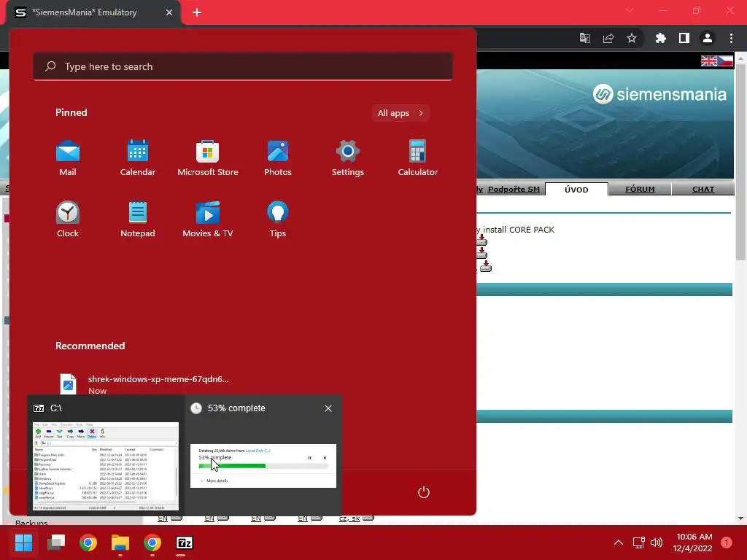
Task: Open the clock and date flyout
Action: [693, 542]
